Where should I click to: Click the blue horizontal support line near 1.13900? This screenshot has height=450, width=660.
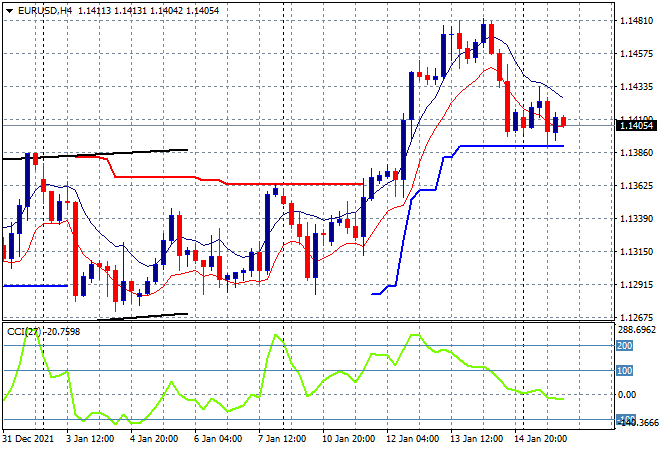click(x=511, y=146)
